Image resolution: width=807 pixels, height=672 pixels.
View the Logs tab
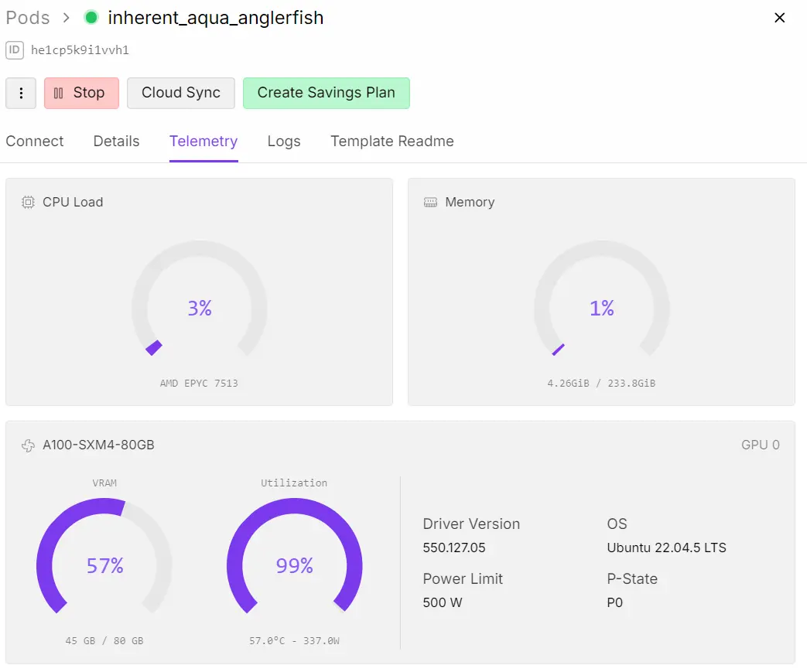tap(284, 142)
